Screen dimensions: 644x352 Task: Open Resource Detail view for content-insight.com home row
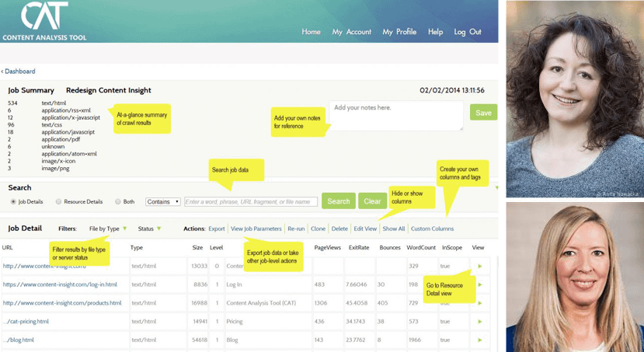479,267
